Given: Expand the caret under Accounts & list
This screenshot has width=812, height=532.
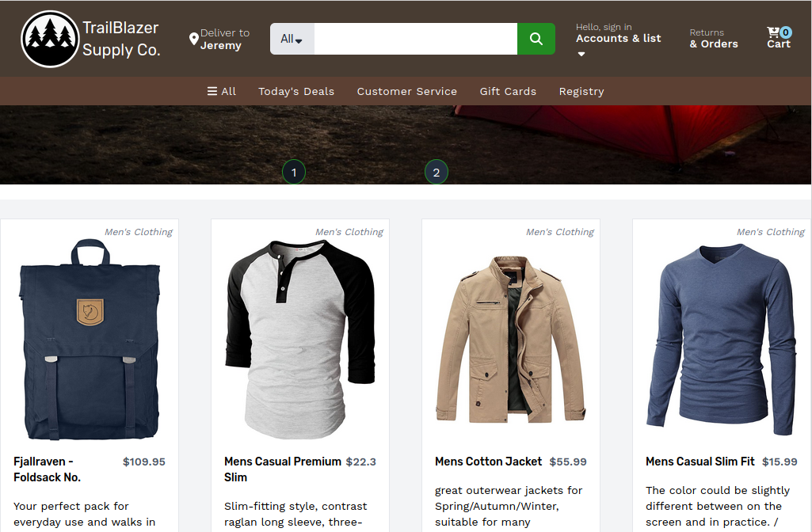Looking at the screenshot, I should coord(581,54).
